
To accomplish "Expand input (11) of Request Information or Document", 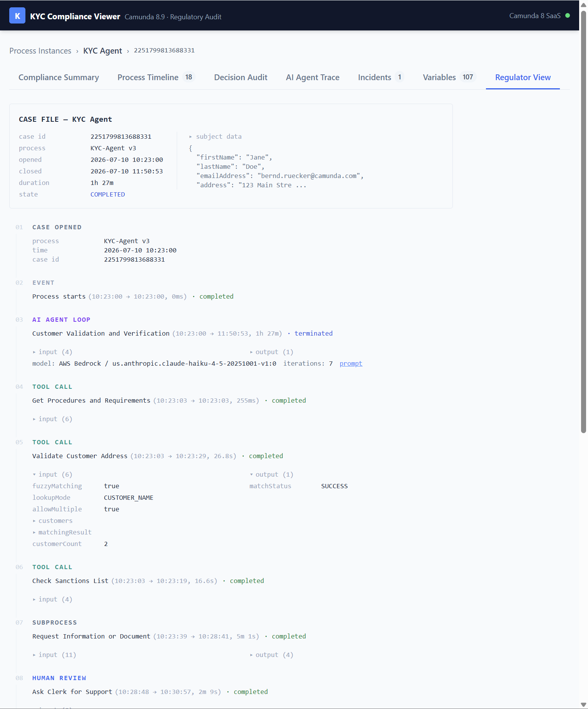I will (54, 655).
